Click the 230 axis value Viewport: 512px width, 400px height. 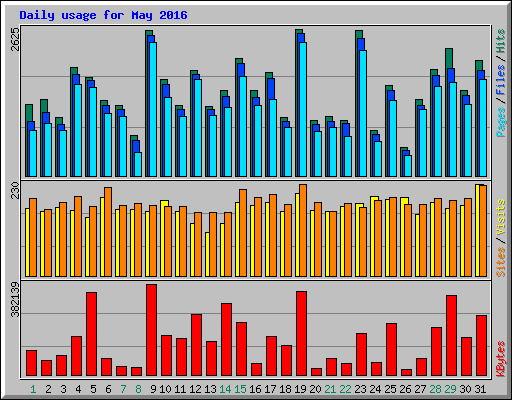pos(16,190)
